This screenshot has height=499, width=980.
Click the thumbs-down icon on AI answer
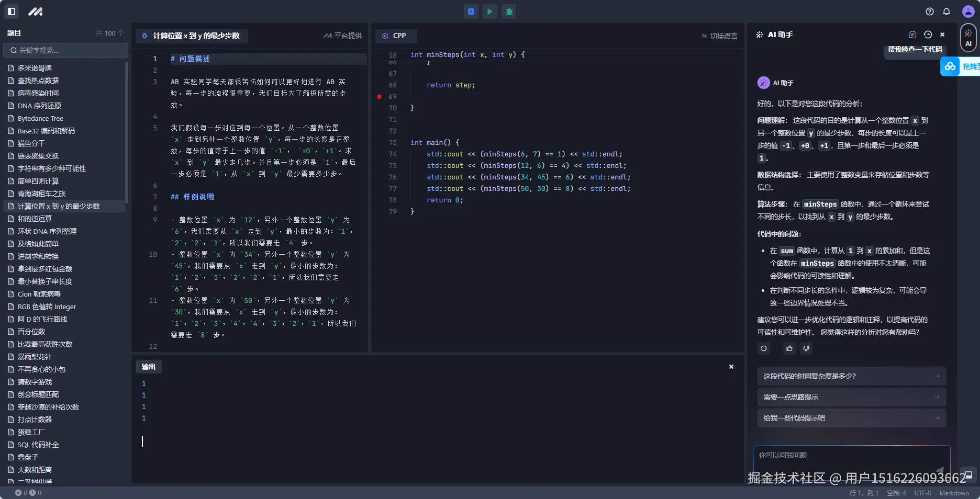806,348
